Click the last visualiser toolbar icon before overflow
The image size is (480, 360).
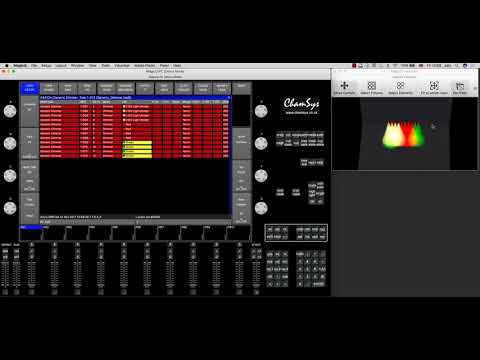click(460, 87)
